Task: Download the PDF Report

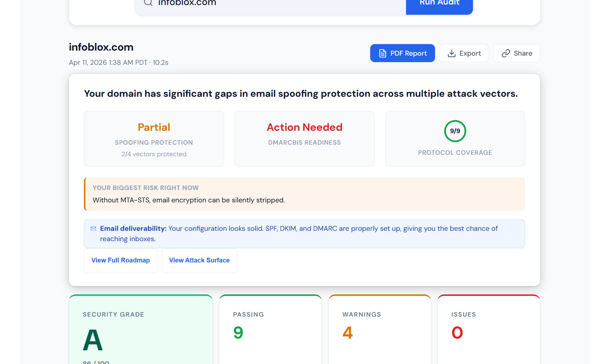Action: pyautogui.click(x=402, y=53)
